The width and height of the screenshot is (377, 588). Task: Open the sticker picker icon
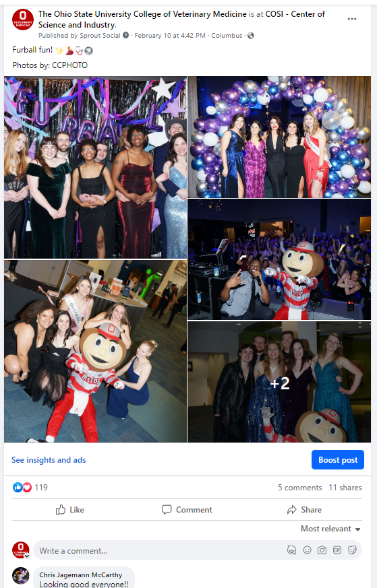click(352, 550)
